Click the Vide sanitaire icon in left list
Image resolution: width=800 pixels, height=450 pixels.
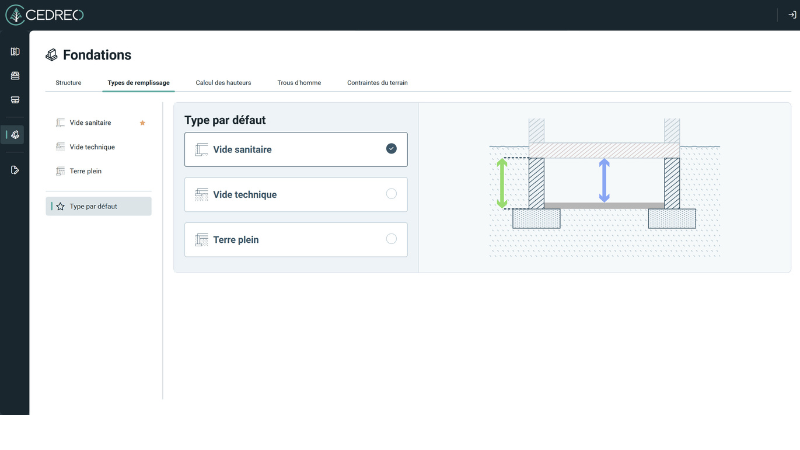click(60, 122)
